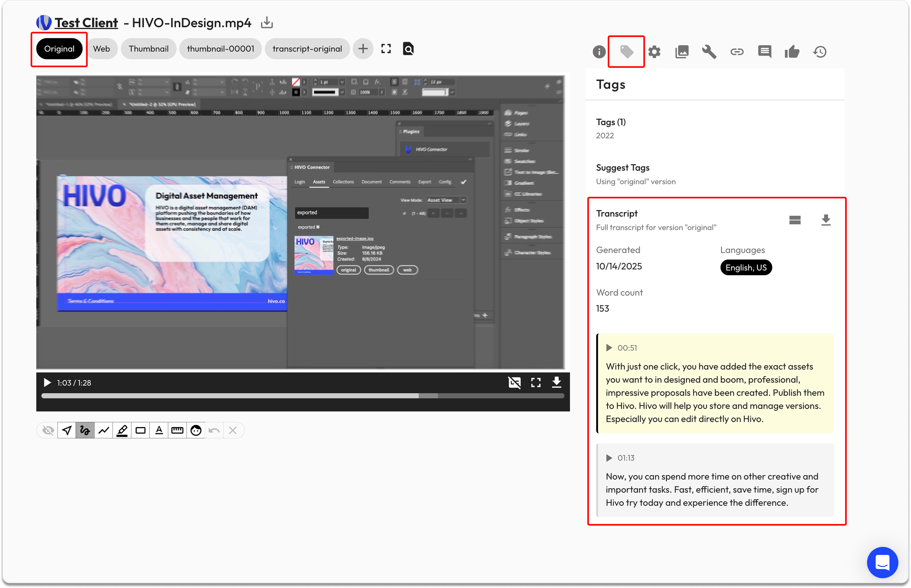Select the ruler measurement annotation tool
911x588 pixels.
[177, 430]
